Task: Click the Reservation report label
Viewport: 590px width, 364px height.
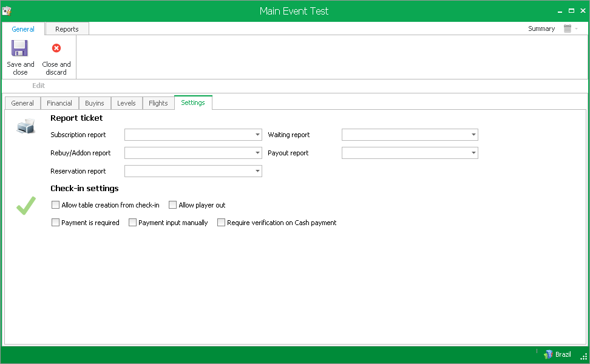Action: click(78, 171)
